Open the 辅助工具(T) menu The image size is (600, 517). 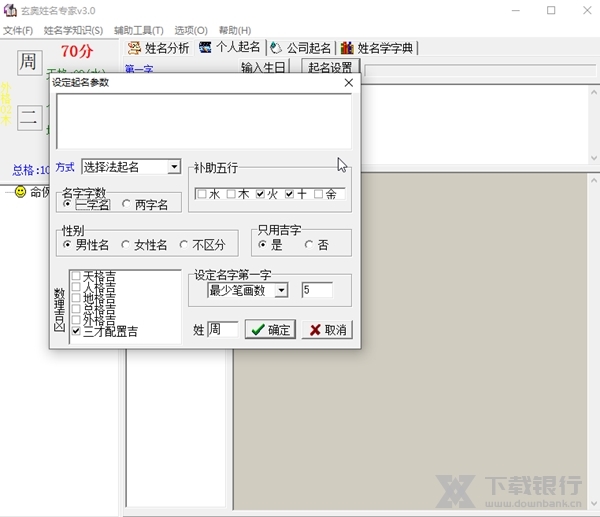click(139, 30)
